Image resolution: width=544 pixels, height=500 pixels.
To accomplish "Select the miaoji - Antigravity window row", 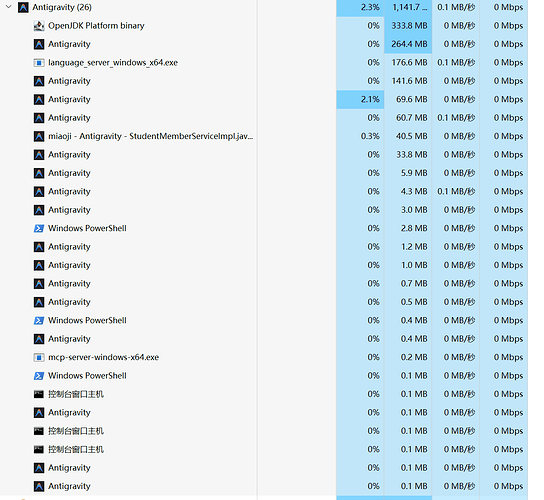I will [264, 136].
